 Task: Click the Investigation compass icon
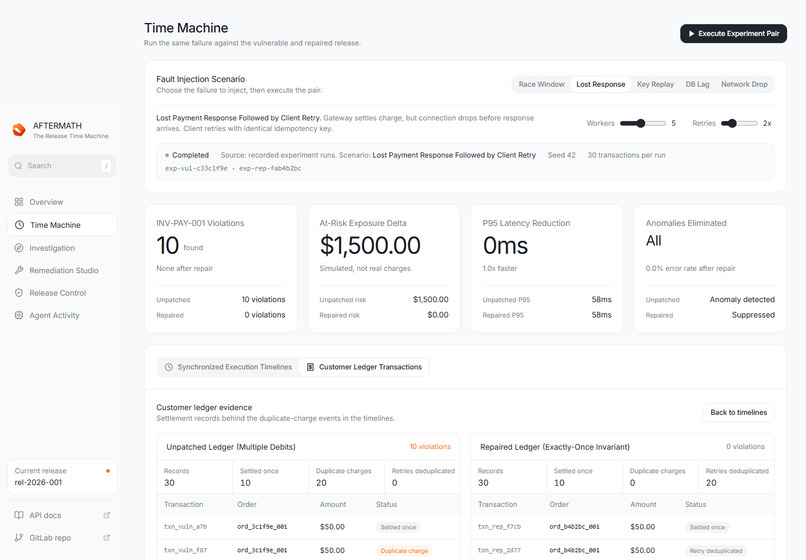pos(19,247)
